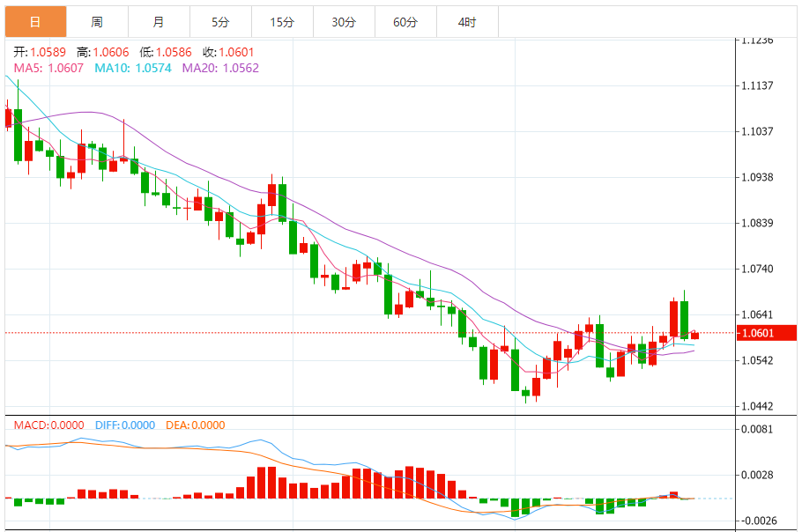Click the 1.1037 price axis label
The width and height of the screenshot is (802, 532).
click(758, 131)
